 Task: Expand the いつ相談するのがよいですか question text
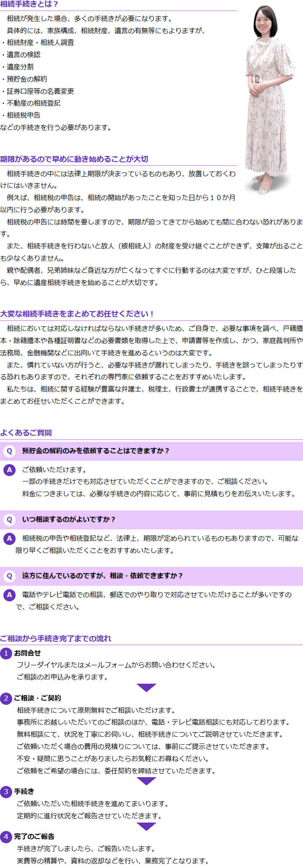(69, 519)
